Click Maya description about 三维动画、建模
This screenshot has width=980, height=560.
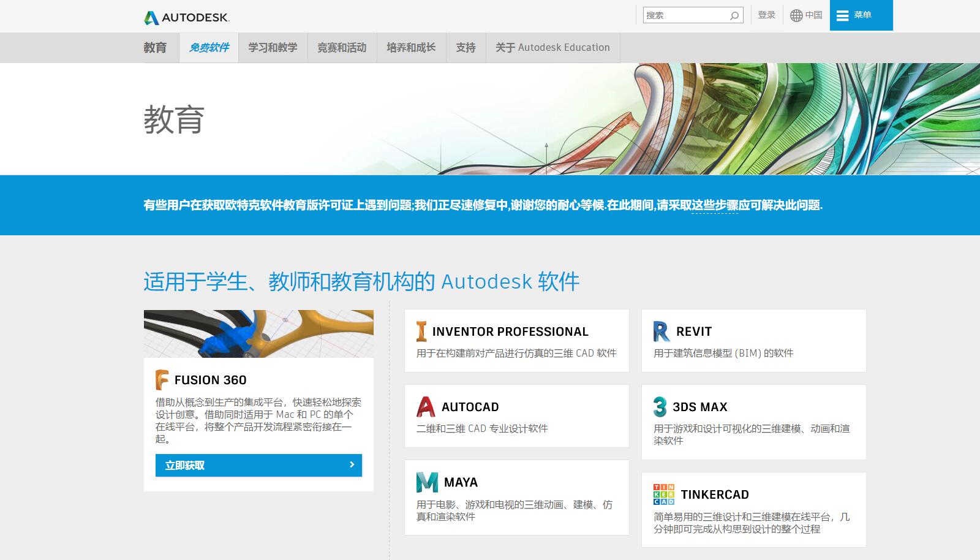point(514,510)
